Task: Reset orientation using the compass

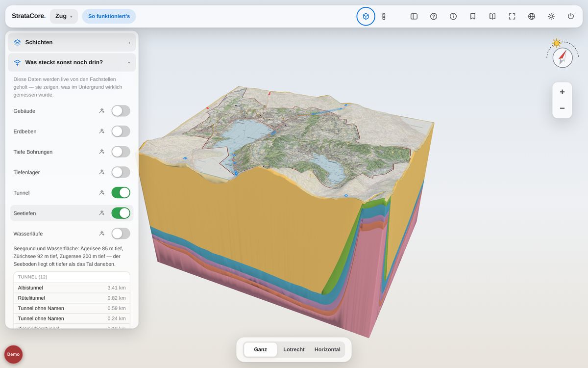Action: point(563,57)
